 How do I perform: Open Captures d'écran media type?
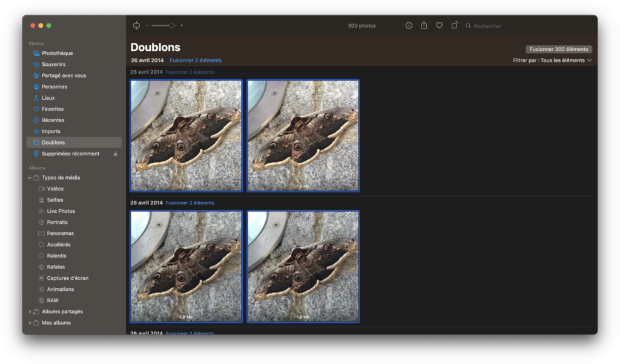(74, 278)
